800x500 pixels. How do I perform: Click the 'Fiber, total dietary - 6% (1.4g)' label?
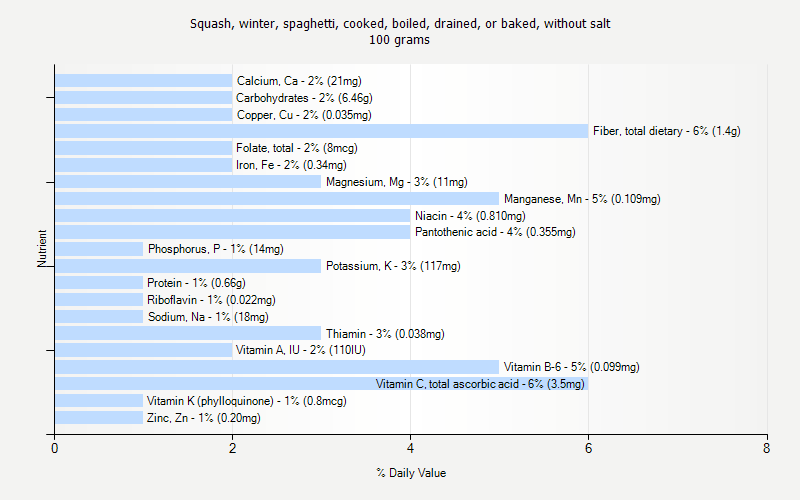point(667,131)
